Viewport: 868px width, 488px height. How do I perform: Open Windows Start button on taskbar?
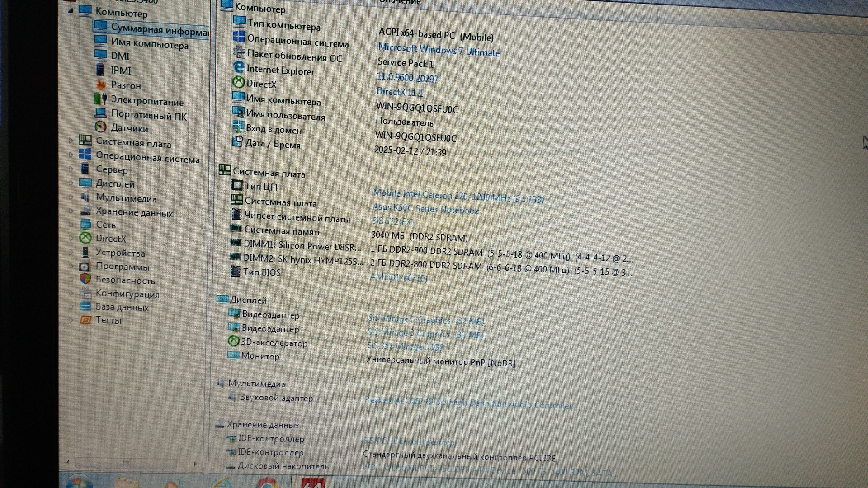(x=79, y=482)
